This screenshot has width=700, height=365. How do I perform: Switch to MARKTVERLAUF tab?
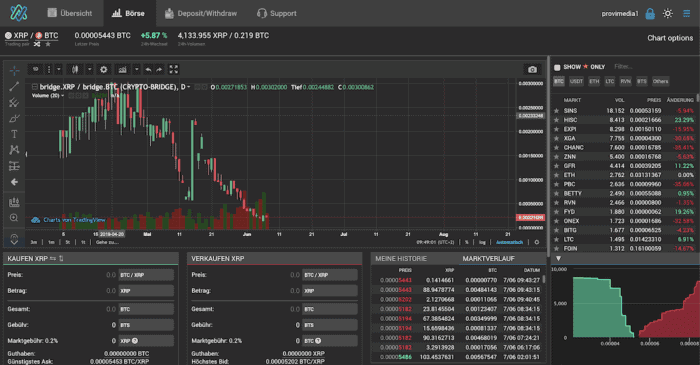[x=488, y=259]
